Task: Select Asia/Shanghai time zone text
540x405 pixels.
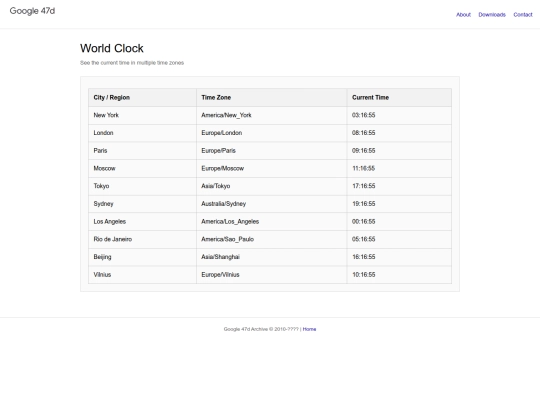Action: tap(220, 257)
